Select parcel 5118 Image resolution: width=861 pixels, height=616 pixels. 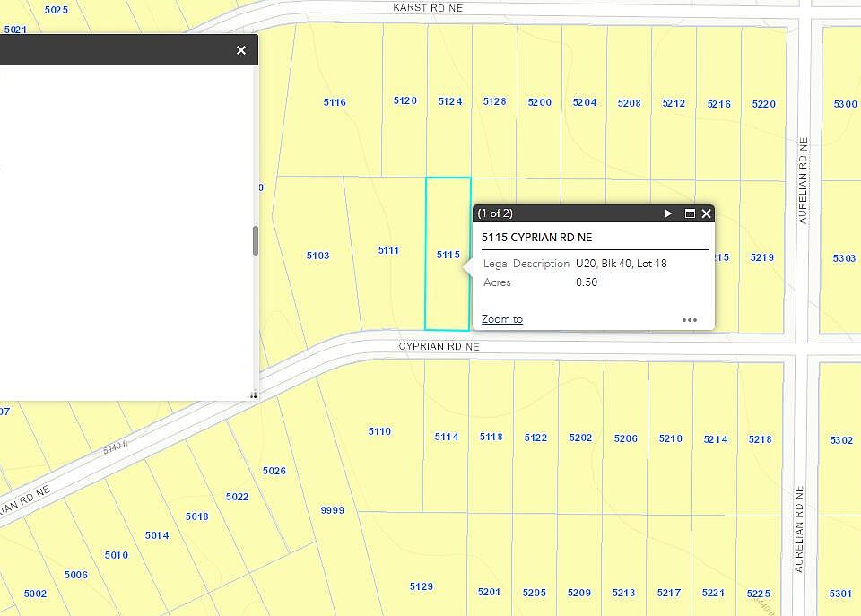pyautogui.click(x=491, y=437)
